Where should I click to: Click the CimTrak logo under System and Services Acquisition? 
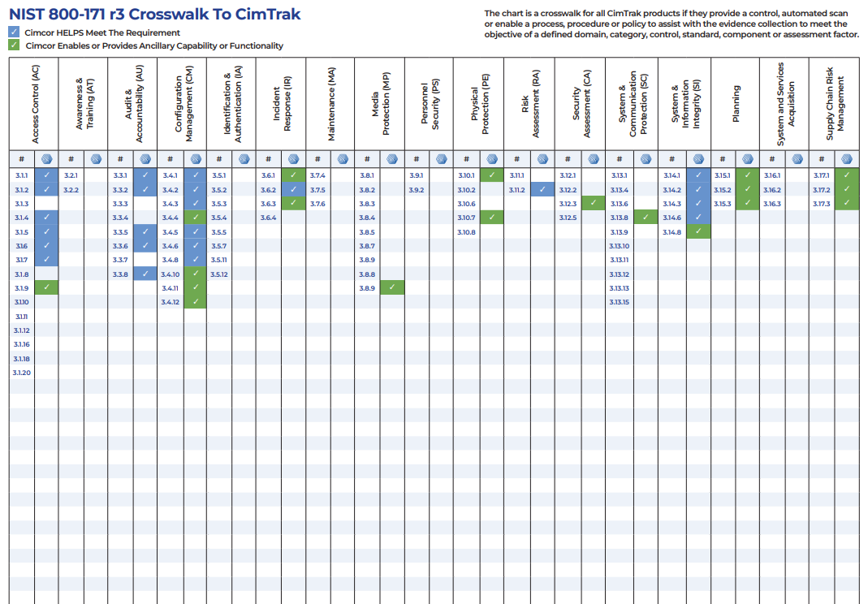point(797,159)
